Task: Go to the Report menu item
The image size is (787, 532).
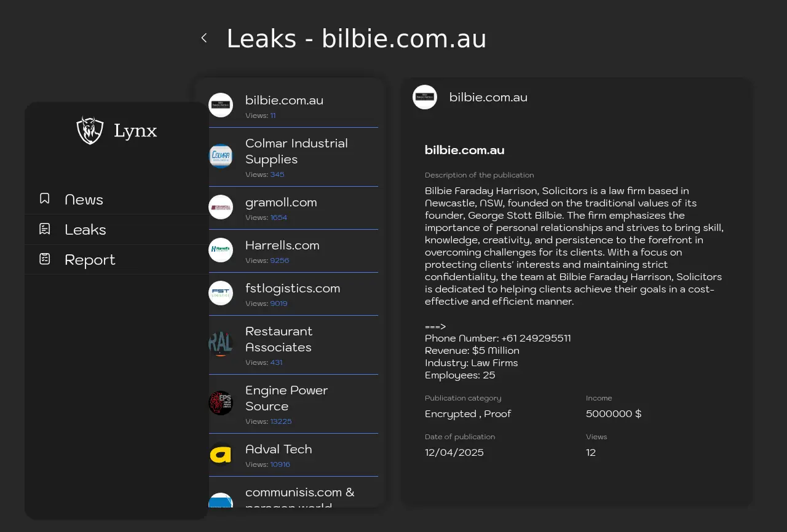Action: pyautogui.click(x=90, y=260)
